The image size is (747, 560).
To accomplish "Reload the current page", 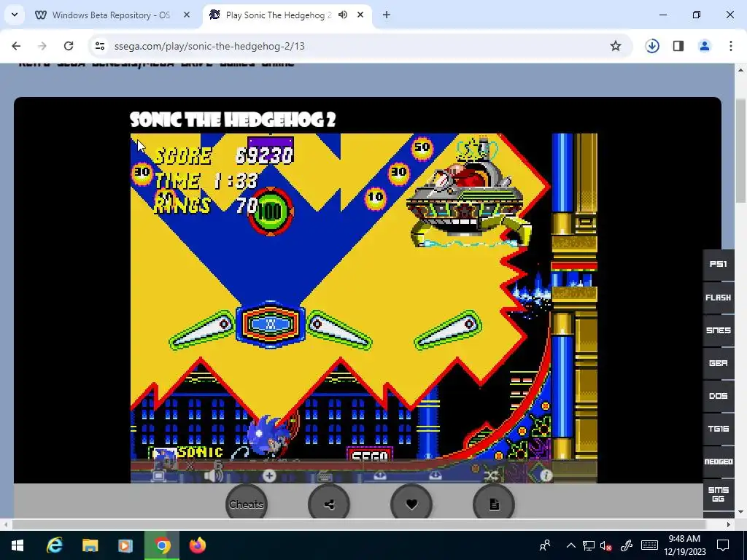I will 69,46.
